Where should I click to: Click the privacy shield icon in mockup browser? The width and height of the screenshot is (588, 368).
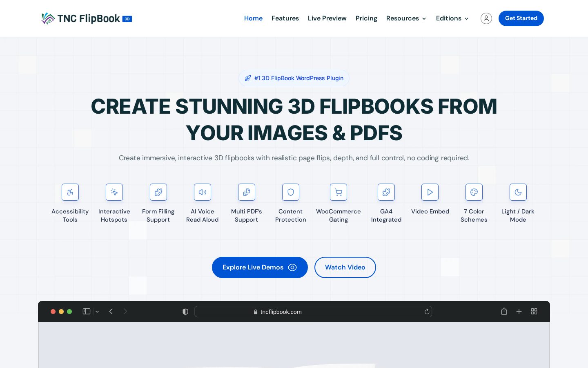(x=185, y=312)
